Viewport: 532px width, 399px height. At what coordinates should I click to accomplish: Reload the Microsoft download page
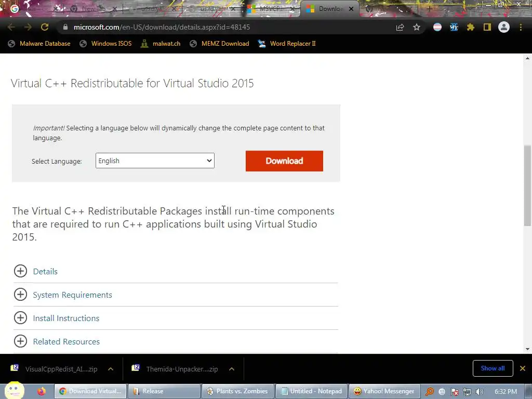(45, 27)
